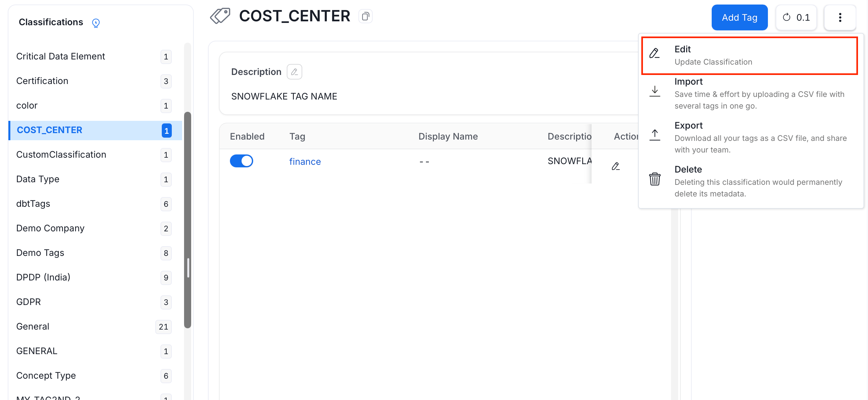The image size is (868, 400).
Task: Open the finance tag link
Action: click(305, 162)
